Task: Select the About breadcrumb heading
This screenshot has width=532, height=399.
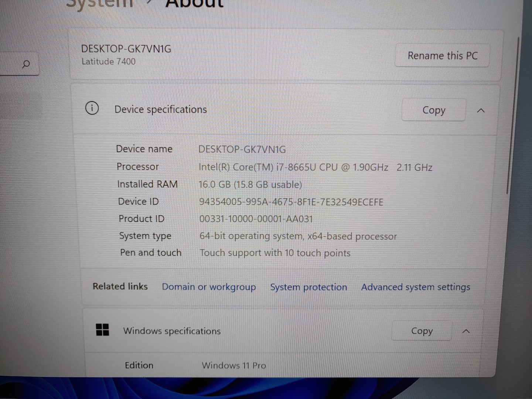Action: coord(195,4)
